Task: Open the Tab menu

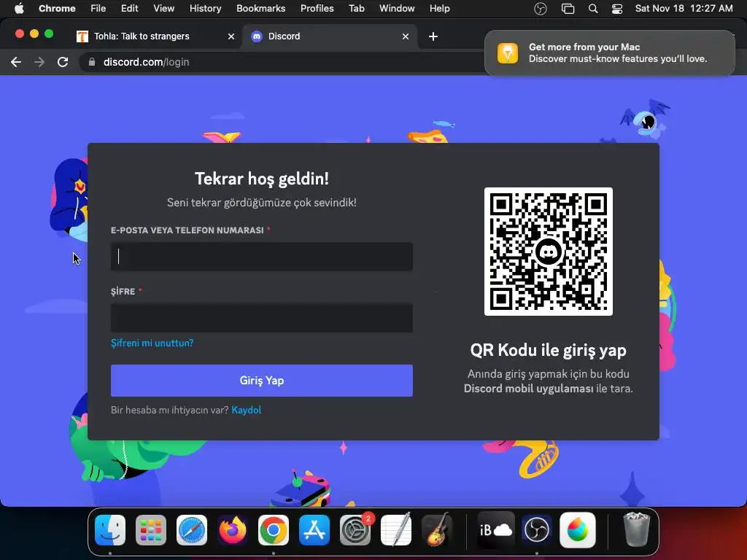Action: pos(356,8)
